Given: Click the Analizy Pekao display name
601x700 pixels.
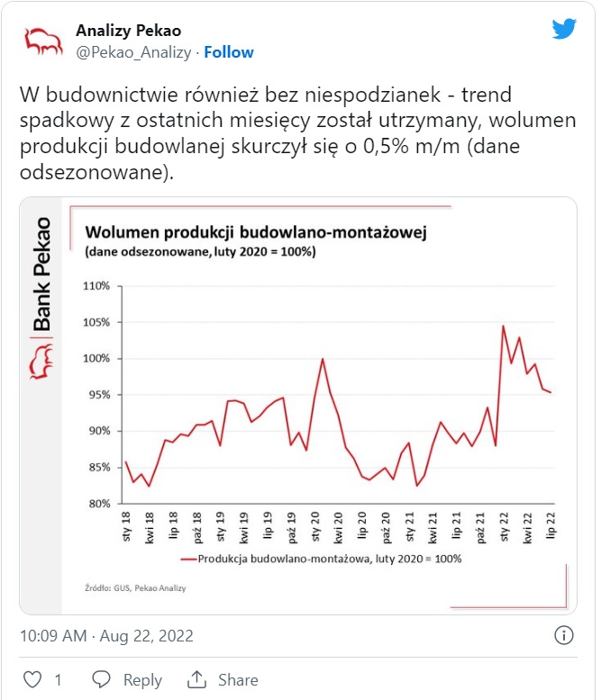Looking at the screenshot, I should pyautogui.click(x=129, y=31).
